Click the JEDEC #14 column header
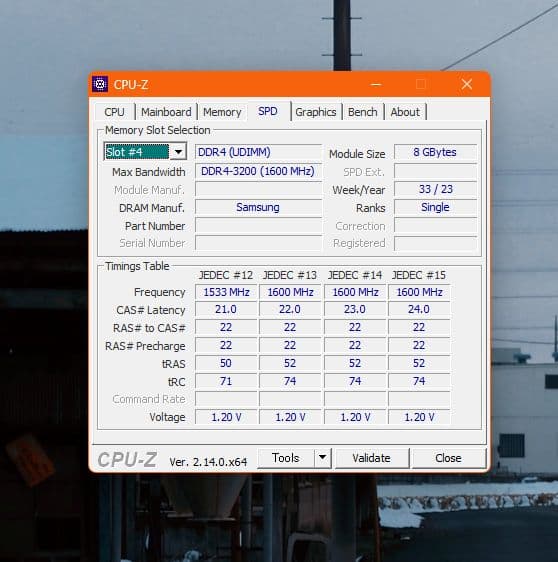This screenshot has height=562, width=558. click(355, 275)
